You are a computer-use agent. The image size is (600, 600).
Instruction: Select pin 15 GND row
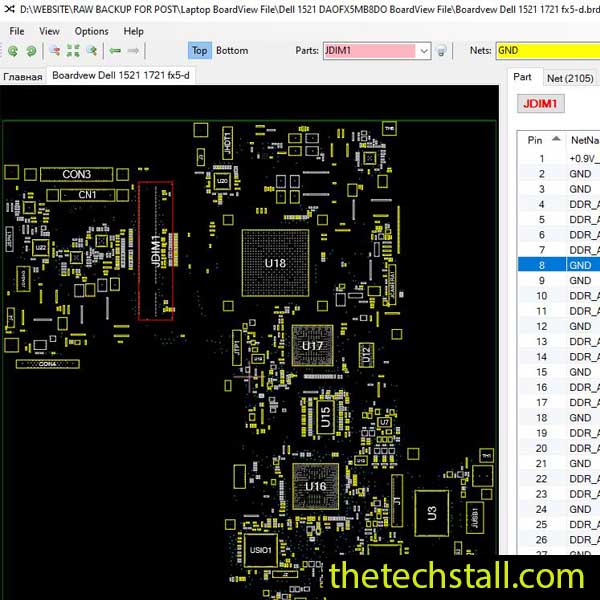click(559, 372)
